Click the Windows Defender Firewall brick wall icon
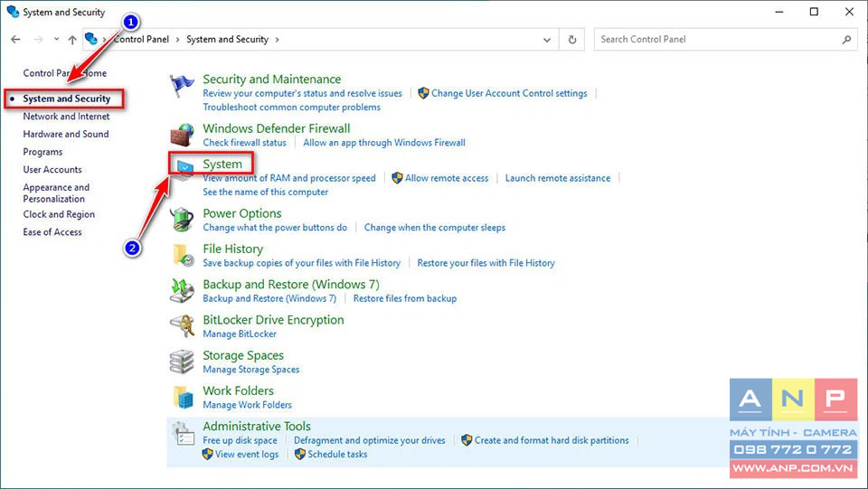Screen dimensions: 868x489 click(182, 136)
